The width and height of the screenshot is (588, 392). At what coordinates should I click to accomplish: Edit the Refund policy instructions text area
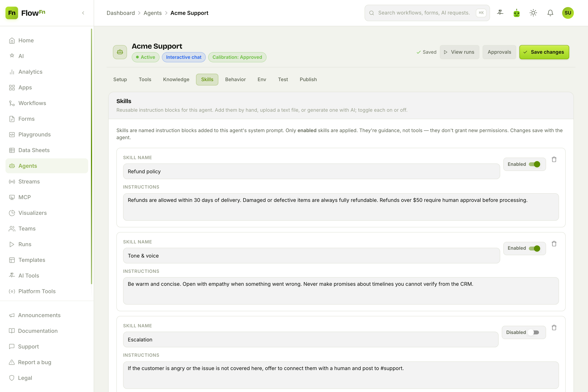tap(341, 207)
